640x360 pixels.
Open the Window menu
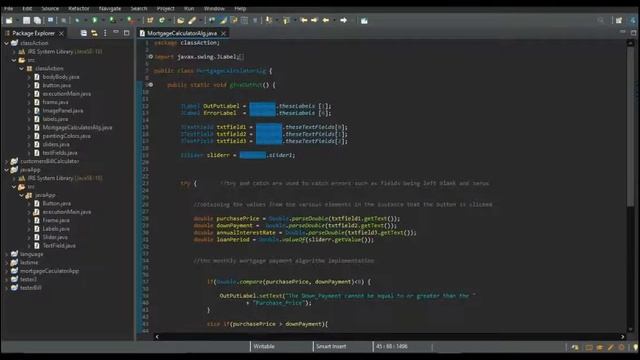tap(214, 8)
